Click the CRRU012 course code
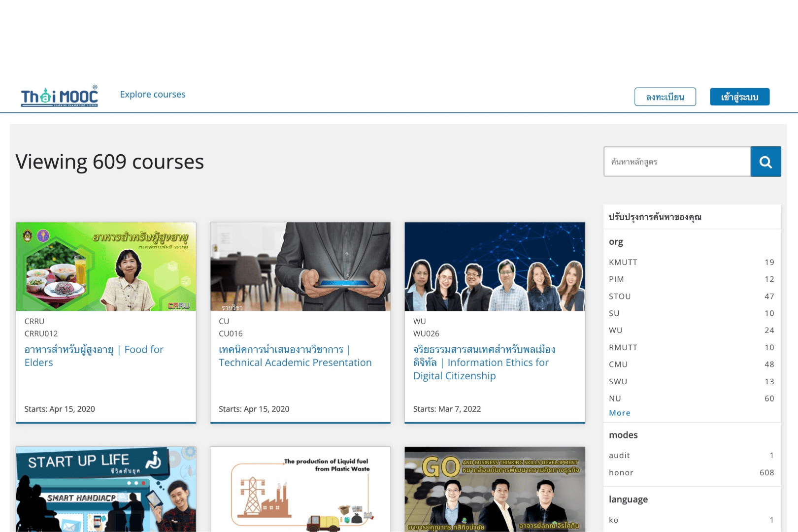 pyautogui.click(x=41, y=333)
